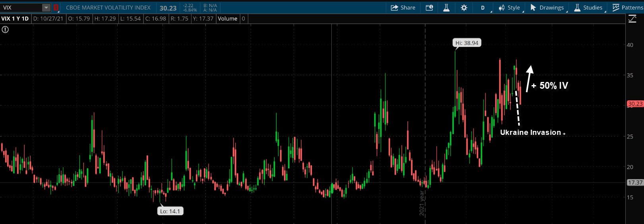Click the 35 level on price axis

click(630, 75)
